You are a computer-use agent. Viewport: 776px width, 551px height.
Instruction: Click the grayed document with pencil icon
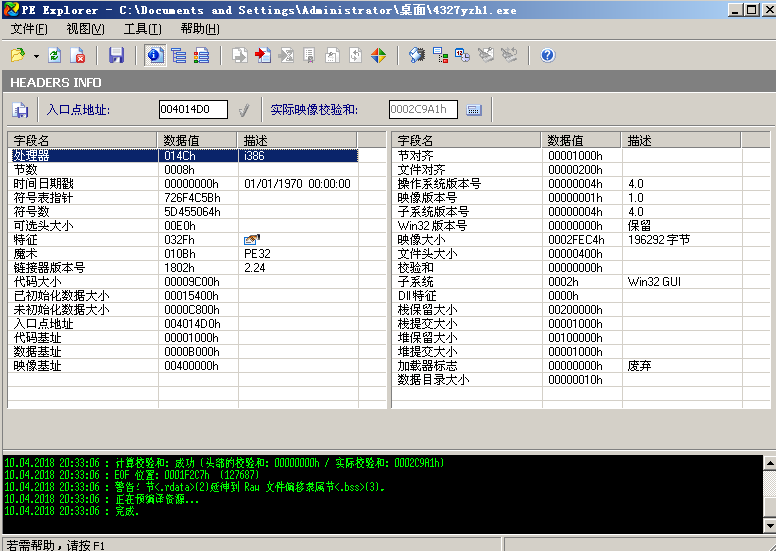(332, 55)
